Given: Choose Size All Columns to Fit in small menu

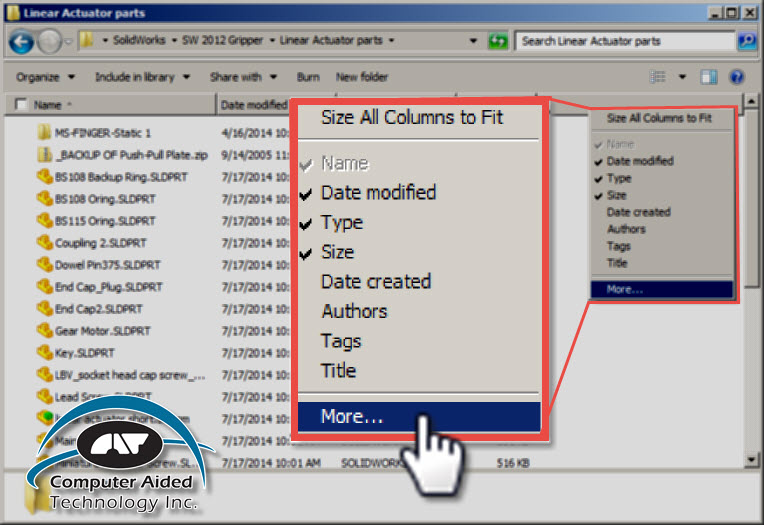Looking at the screenshot, I should [x=659, y=118].
